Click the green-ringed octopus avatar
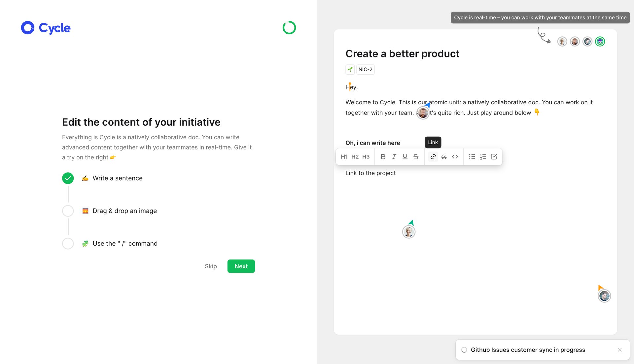Viewport: 634px width, 364px height. coord(600,41)
